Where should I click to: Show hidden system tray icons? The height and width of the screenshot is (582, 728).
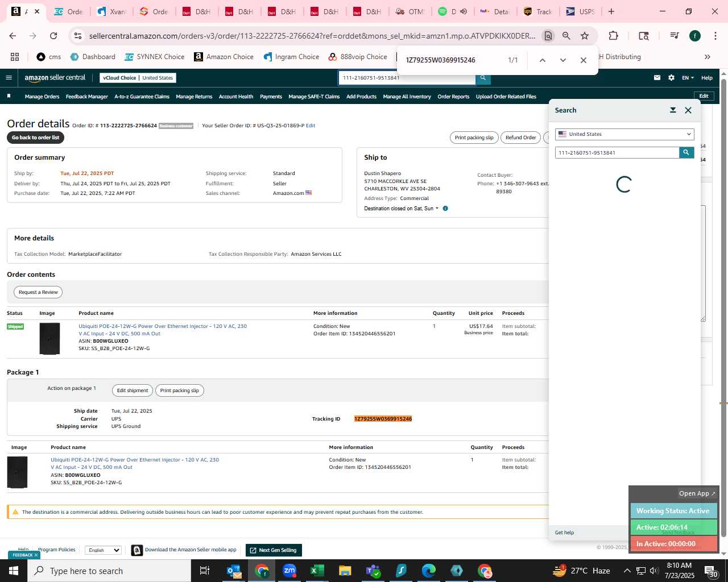coord(627,571)
